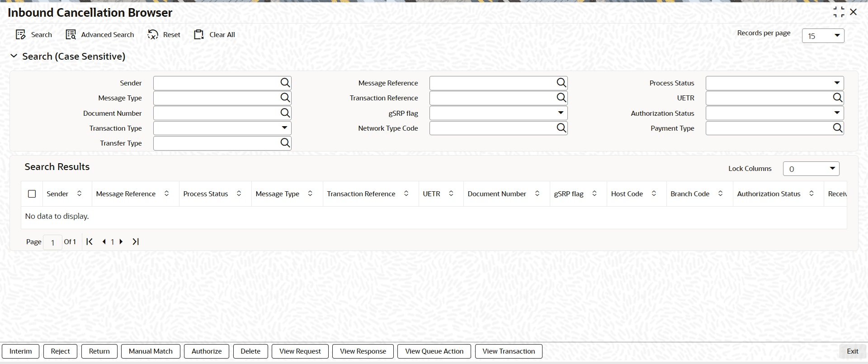This screenshot has width=868, height=364.
Task: Open the Transaction Type dropdown
Action: click(222, 128)
